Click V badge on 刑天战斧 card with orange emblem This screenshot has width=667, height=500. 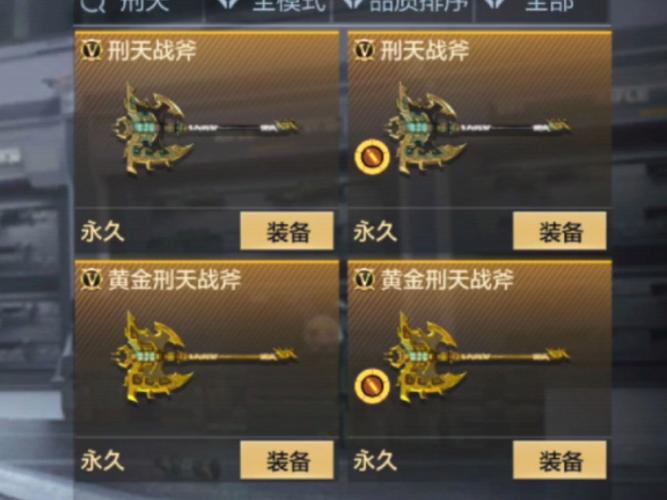point(364,50)
